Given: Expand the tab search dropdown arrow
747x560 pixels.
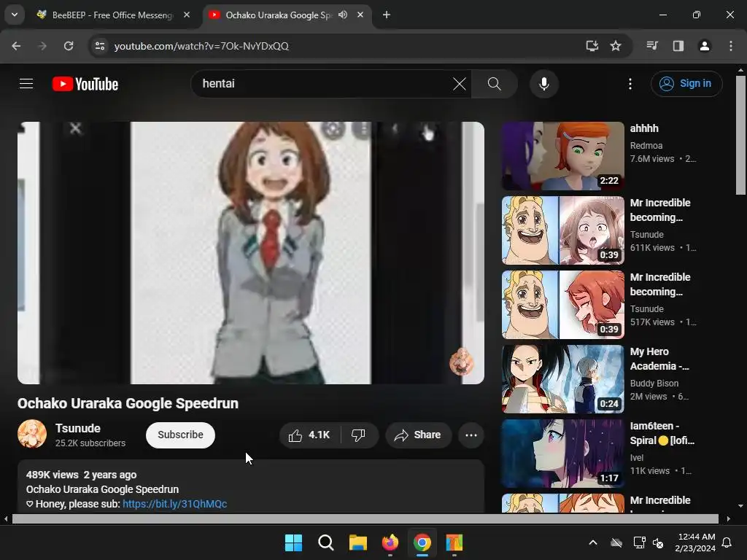Looking at the screenshot, I should [15, 15].
